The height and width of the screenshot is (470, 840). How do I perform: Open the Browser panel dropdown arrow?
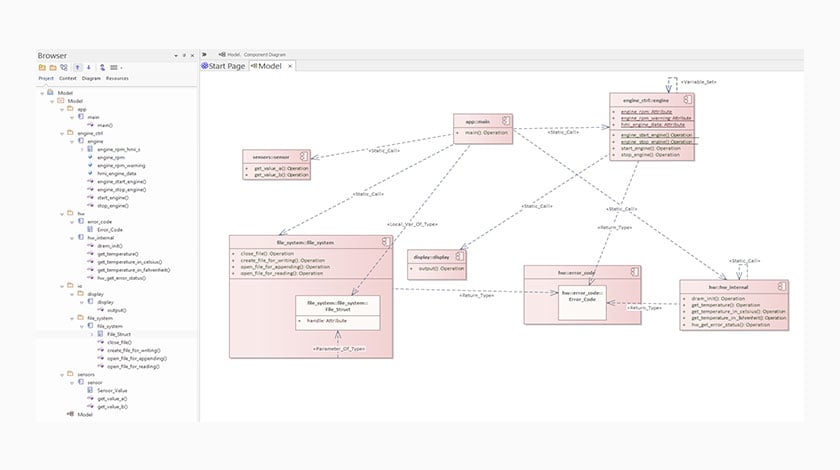[176, 55]
